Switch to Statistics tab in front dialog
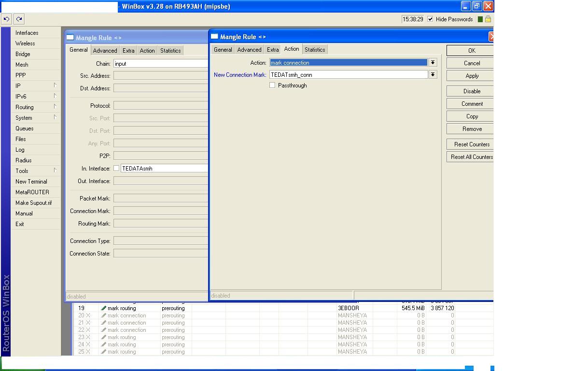The image size is (588, 371). coord(315,50)
